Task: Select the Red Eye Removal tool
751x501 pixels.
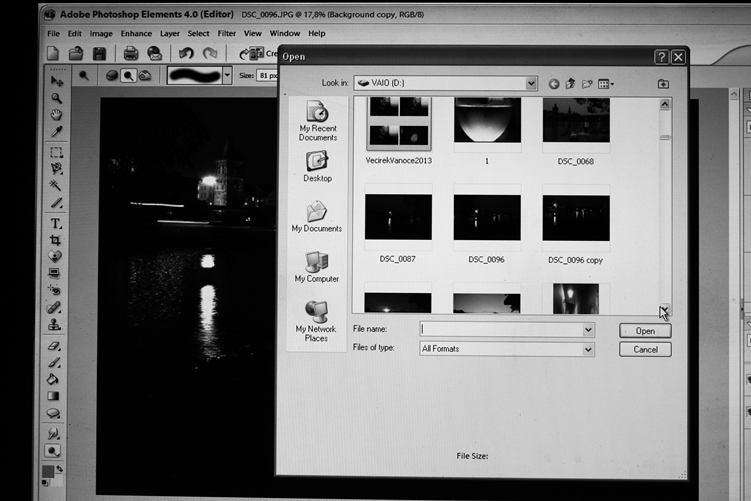Action: [55, 290]
